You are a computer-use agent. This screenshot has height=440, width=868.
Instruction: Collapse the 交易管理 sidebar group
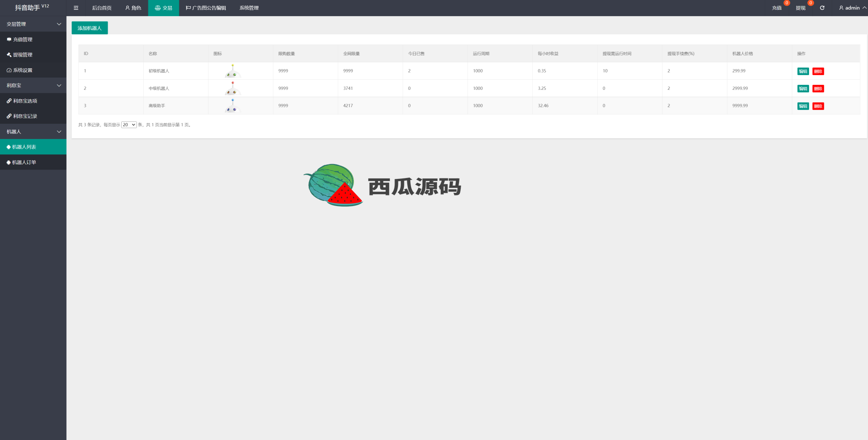coord(33,24)
